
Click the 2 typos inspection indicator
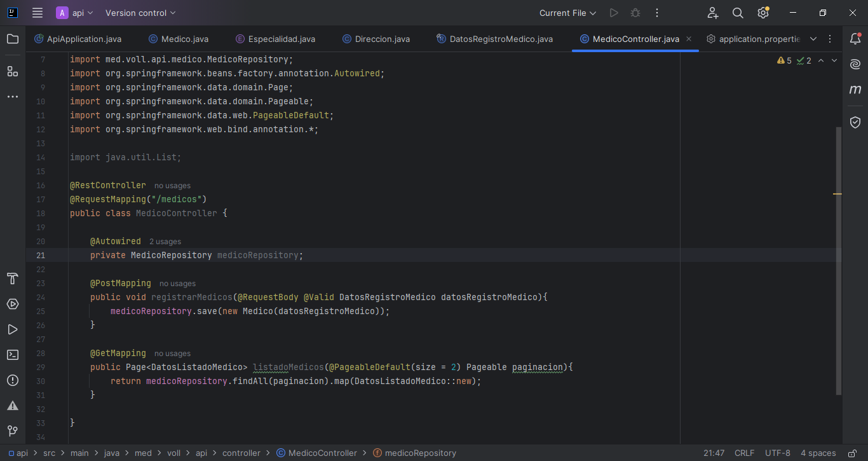[804, 60]
